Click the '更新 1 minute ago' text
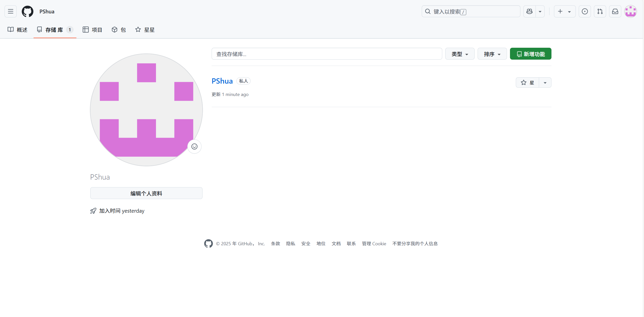 pyautogui.click(x=230, y=94)
